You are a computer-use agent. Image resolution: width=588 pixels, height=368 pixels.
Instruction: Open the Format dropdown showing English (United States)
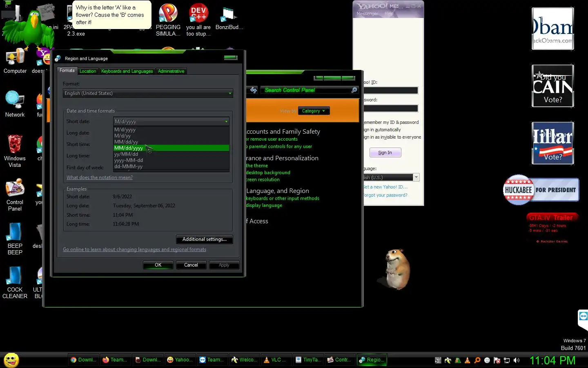[x=148, y=93]
